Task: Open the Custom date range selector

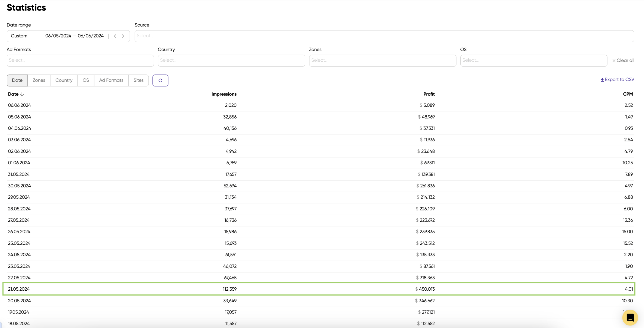Action: pos(19,36)
